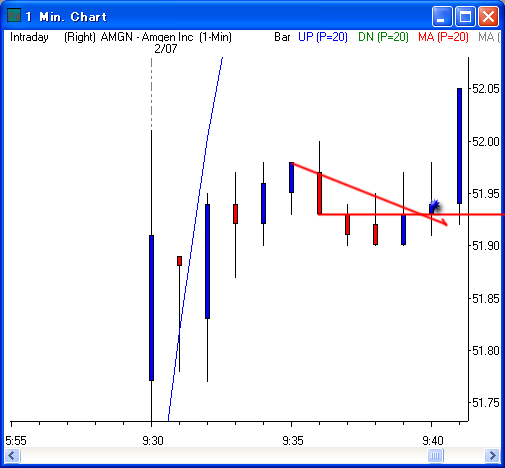The image size is (505, 468).
Task: Click the 9:35 time axis label
Action: (x=293, y=441)
